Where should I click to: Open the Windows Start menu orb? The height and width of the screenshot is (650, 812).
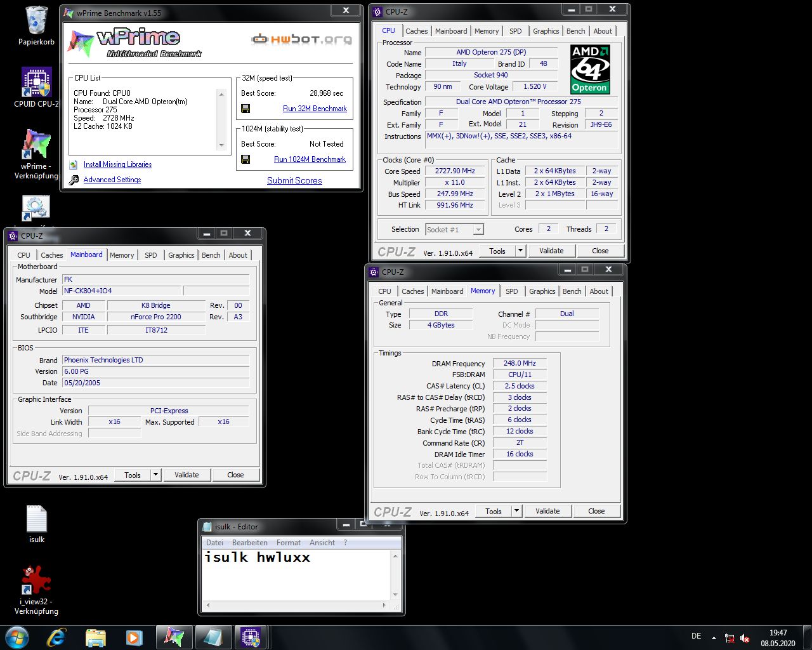click(17, 637)
